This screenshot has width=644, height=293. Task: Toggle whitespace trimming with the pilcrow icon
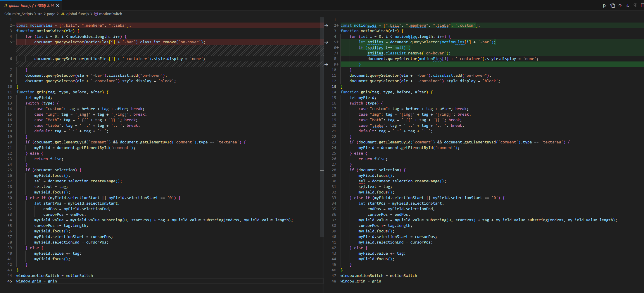tap(635, 6)
